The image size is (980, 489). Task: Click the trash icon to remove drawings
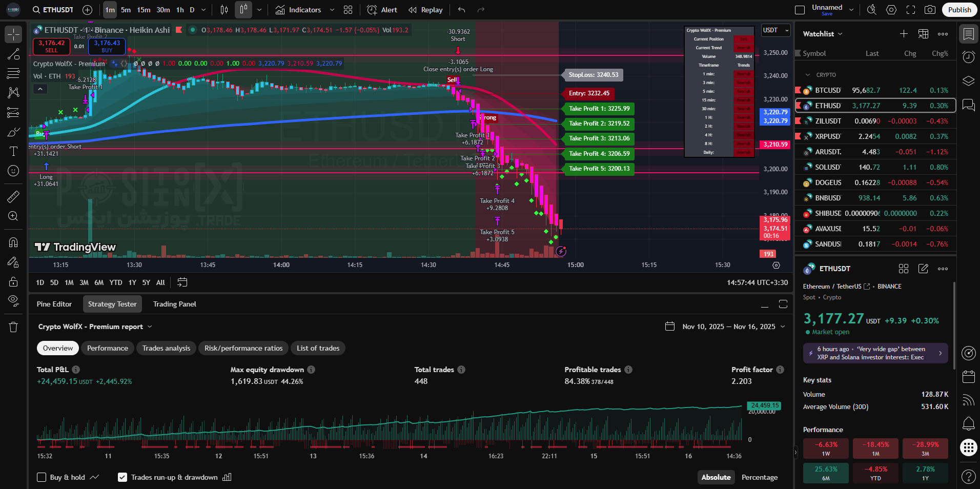point(13,327)
